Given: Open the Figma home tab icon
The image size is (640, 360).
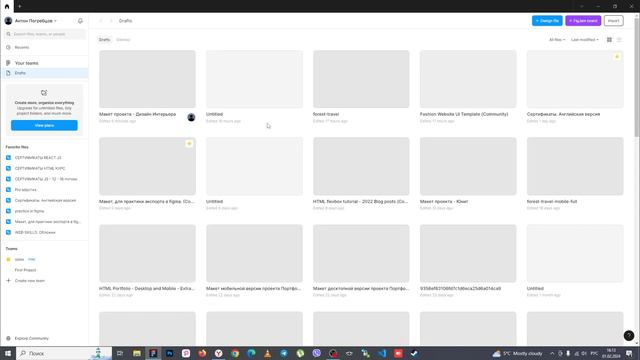Looking at the screenshot, I should pos(7,6).
